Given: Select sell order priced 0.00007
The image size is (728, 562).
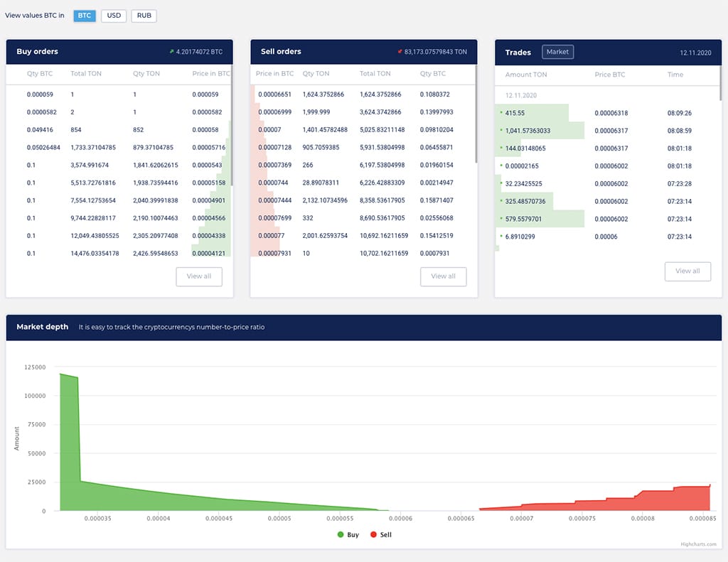Looking at the screenshot, I should pyautogui.click(x=363, y=129).
